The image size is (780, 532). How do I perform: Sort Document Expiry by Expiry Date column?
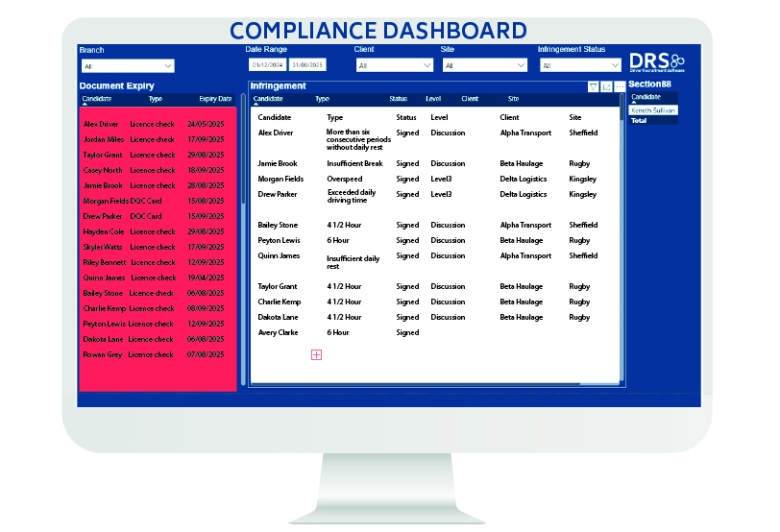tap(215, 99)
